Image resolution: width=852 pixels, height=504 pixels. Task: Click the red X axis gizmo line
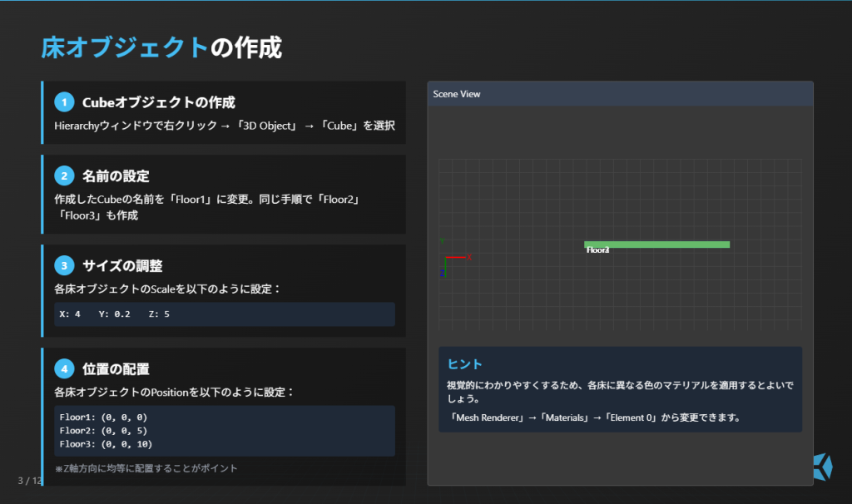coord(457,257)
